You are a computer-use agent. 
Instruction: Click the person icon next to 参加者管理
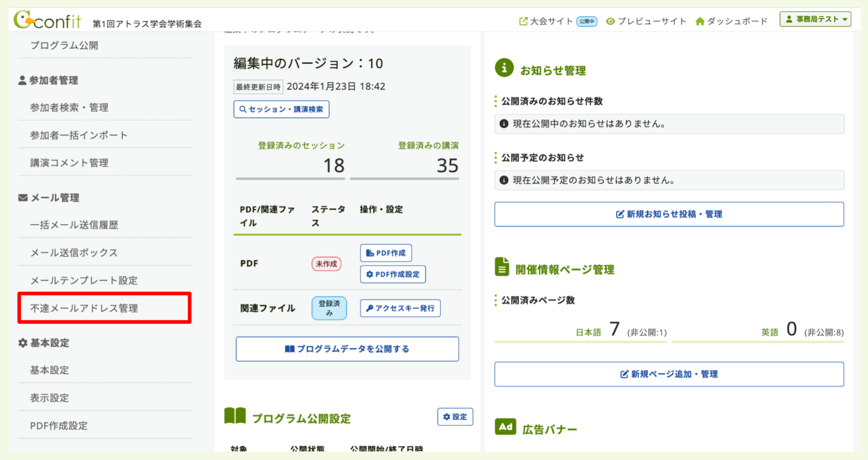pos(22,80)
